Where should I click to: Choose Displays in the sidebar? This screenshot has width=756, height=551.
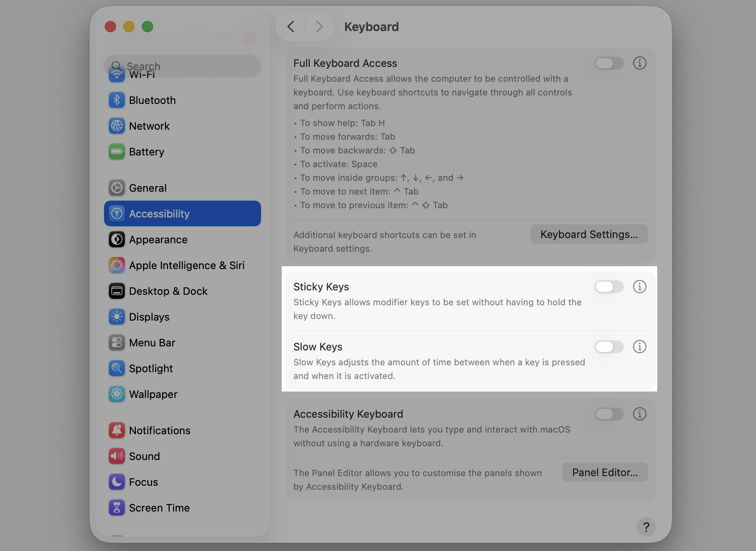coord(183,317)
